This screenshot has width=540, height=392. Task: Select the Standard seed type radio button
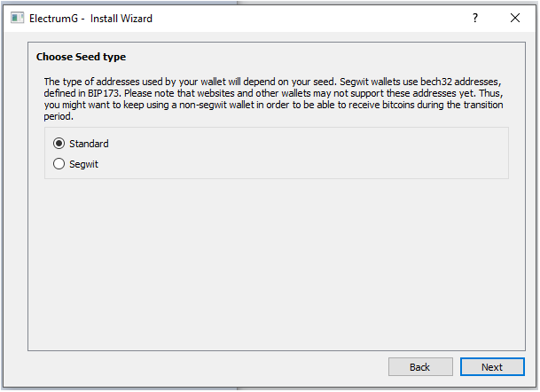[x=59, y=144]
